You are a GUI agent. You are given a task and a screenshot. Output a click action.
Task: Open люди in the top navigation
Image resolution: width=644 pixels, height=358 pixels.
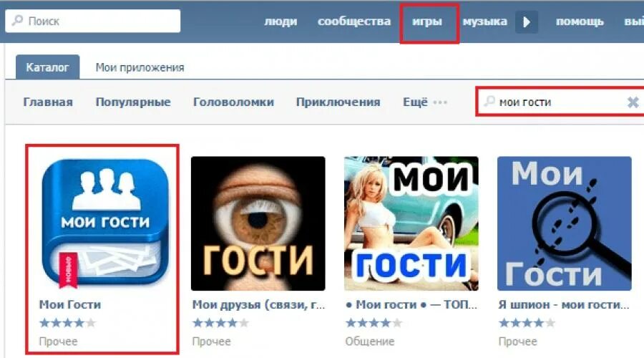click(280, 21)
